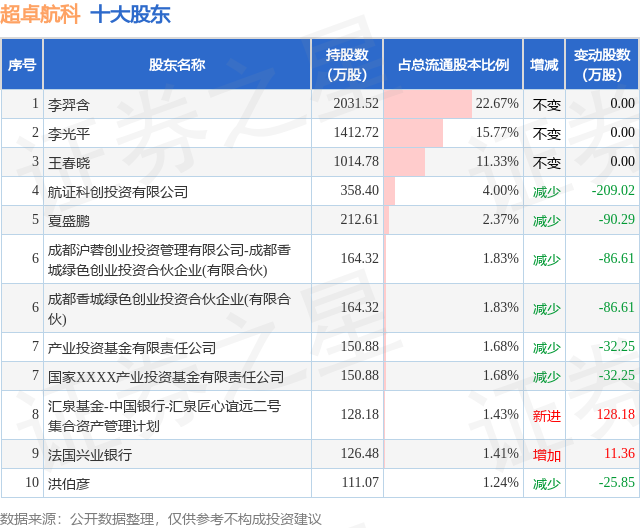Select the 变动股数(万股) column header
The image size is (640, 528).
click(x=602, y=64)
